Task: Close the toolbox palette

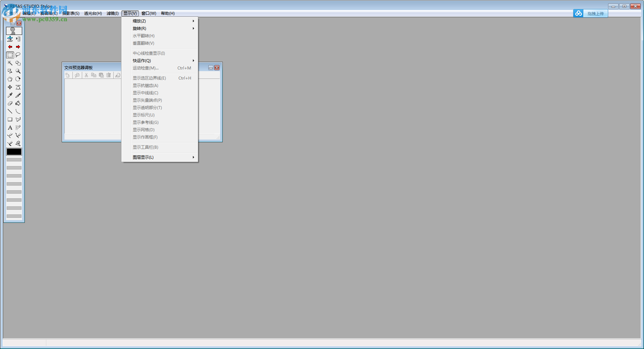Action: coord(19,23)
